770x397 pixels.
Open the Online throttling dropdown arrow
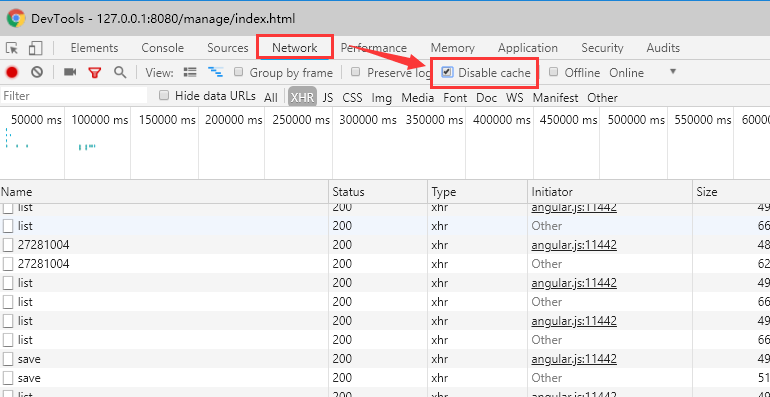pyautogui.click(x=673, y=72)
